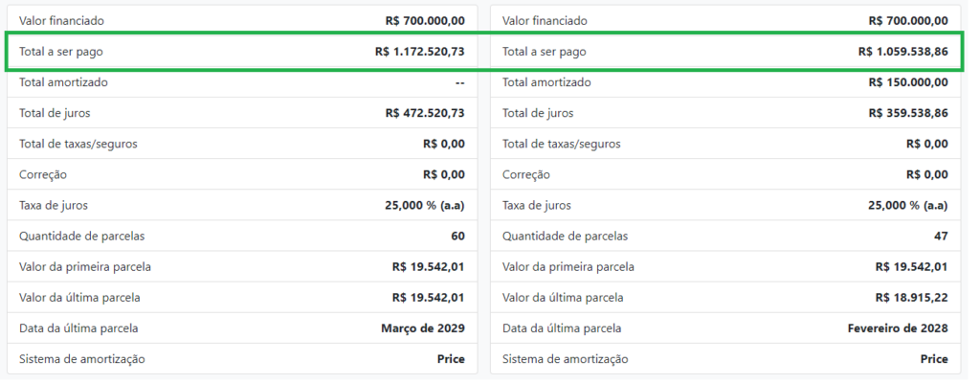
Task: Select the 60 installments count value
Action: click(x=457, y=236)
